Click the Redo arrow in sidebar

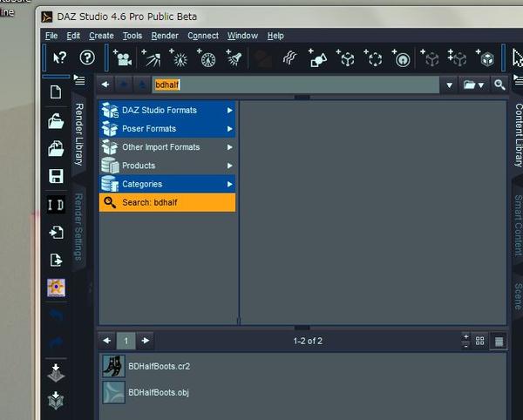(56, 342)
